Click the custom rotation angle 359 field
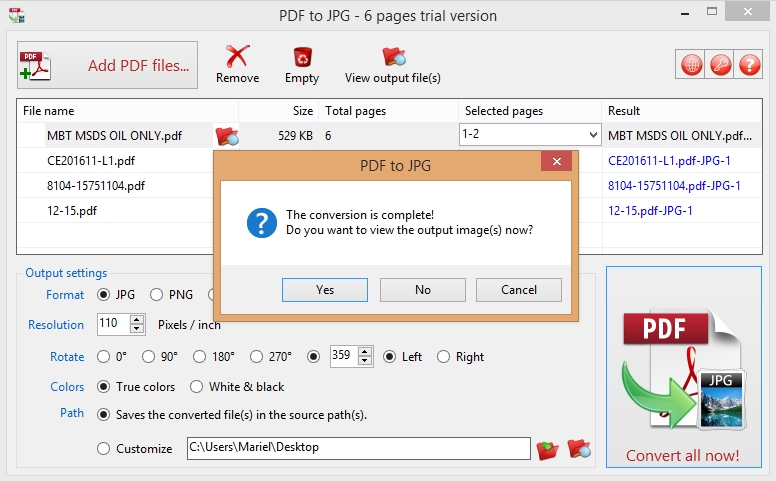Viewport: 776px width, 481px height. pos(344,356)
